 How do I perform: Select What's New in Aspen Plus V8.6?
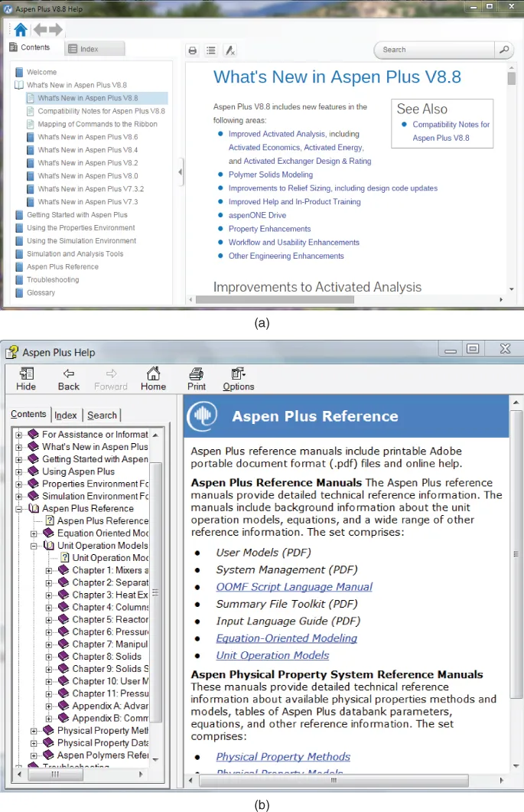point(88,137)
